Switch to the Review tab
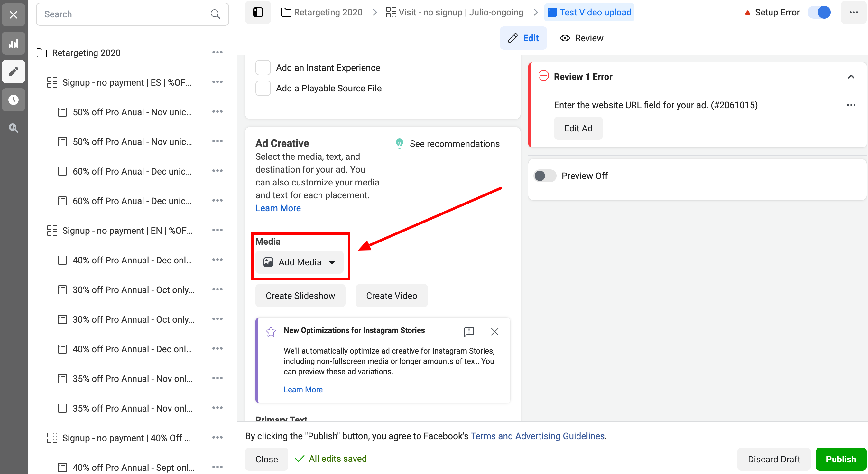 (581, 38)
